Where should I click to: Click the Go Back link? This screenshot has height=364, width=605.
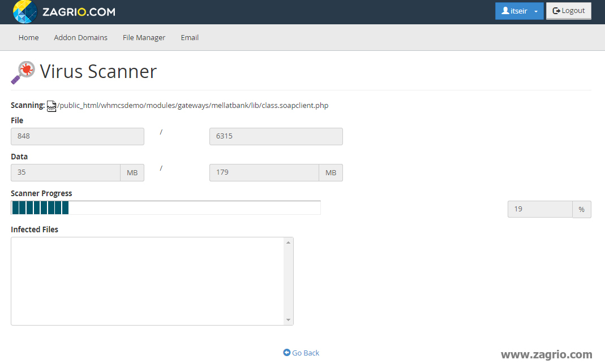(x=306, y=353)
